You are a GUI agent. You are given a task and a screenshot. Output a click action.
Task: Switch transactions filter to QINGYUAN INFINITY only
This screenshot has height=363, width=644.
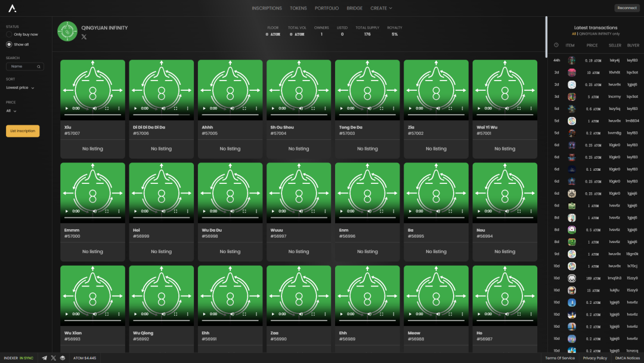coord(599,33)
